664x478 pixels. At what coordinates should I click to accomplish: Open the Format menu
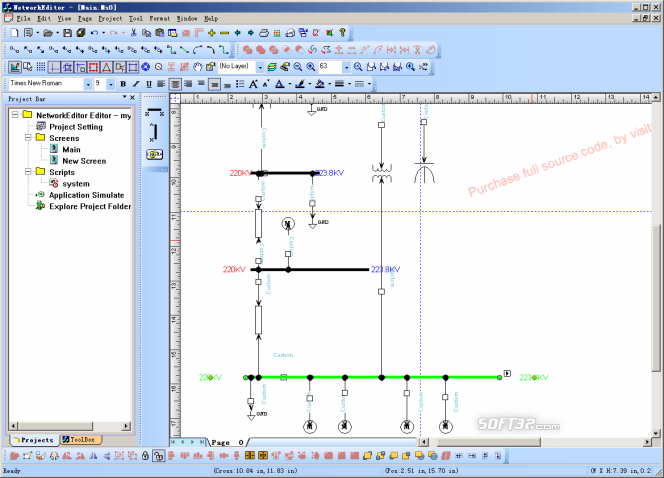coord(159,19)
